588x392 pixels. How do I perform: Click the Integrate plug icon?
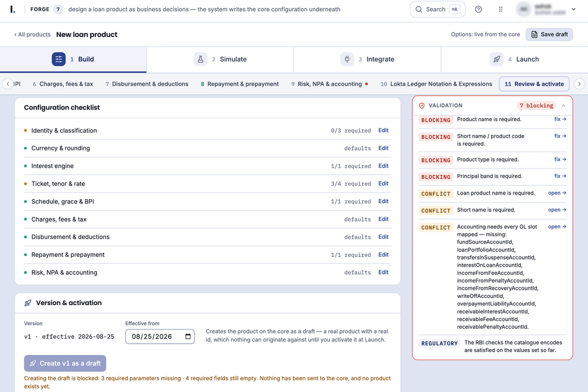[347, 59]
